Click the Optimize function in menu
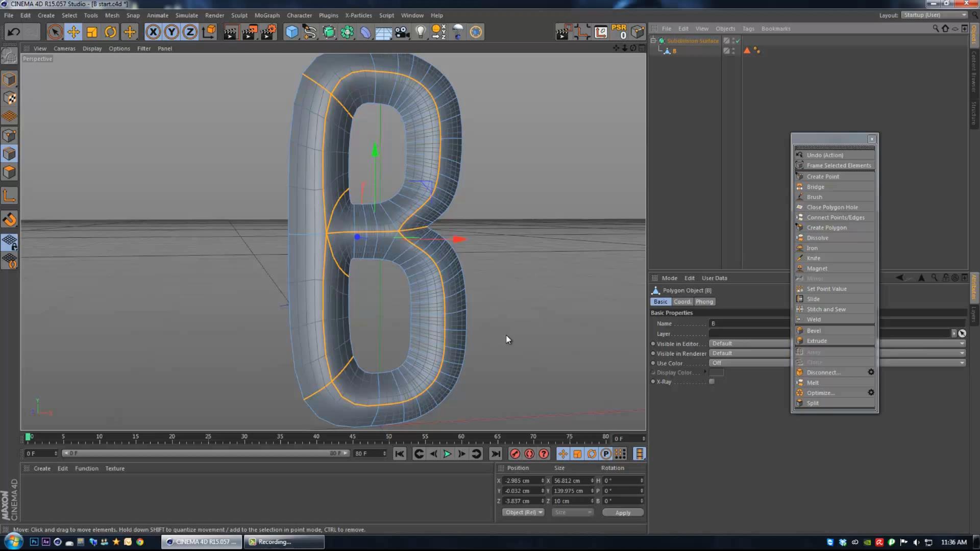Viewport: 980px width, 551px height. pyautogui.click(x=820, y=392)
